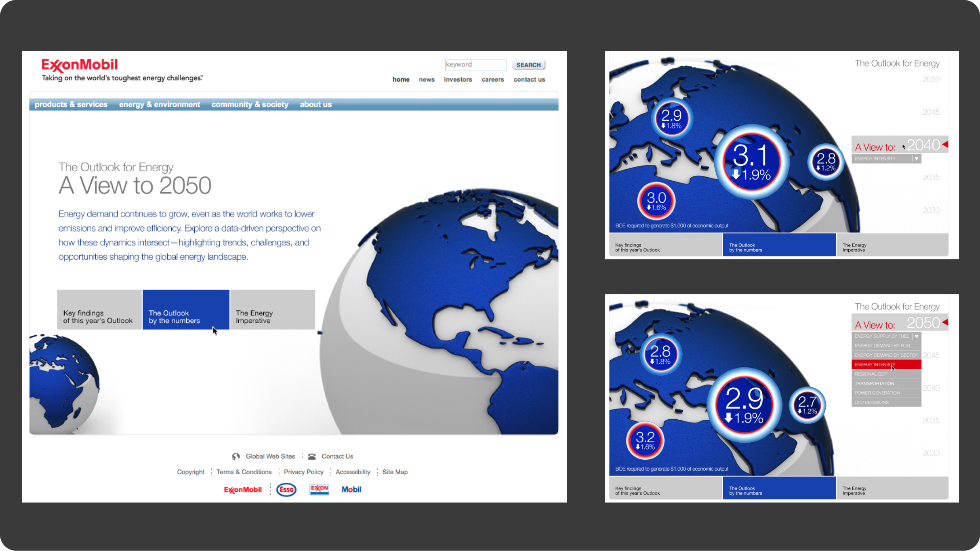Select year 2035 in bottom-right panel timeline
980x551 pixels.
tap(931, 421)
